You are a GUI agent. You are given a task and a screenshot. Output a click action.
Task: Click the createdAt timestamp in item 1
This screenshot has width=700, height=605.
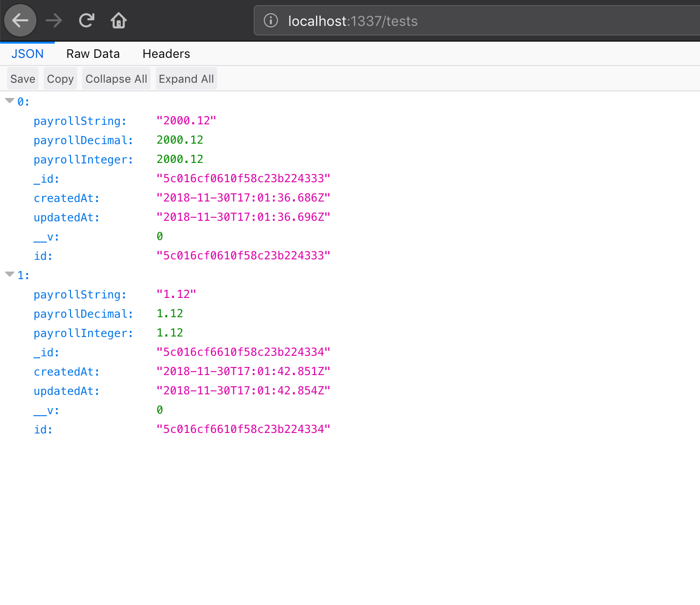point(243,371)
